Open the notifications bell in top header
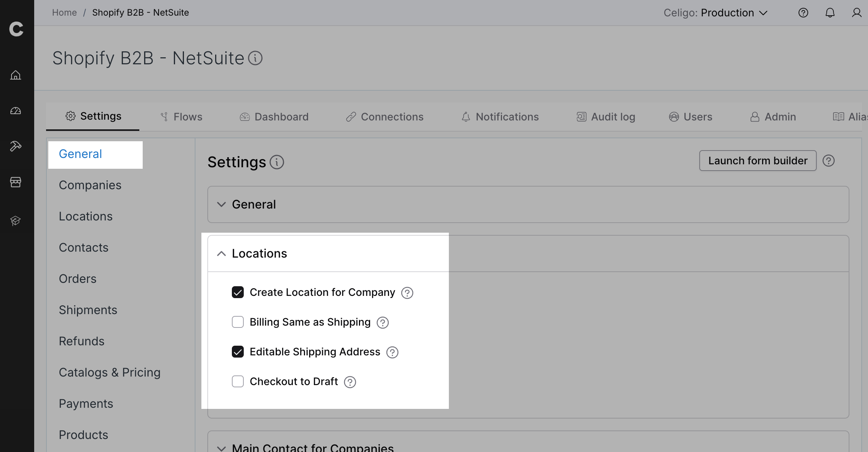Viewport: 868px width, 452px height. click(x=830, y=13)
